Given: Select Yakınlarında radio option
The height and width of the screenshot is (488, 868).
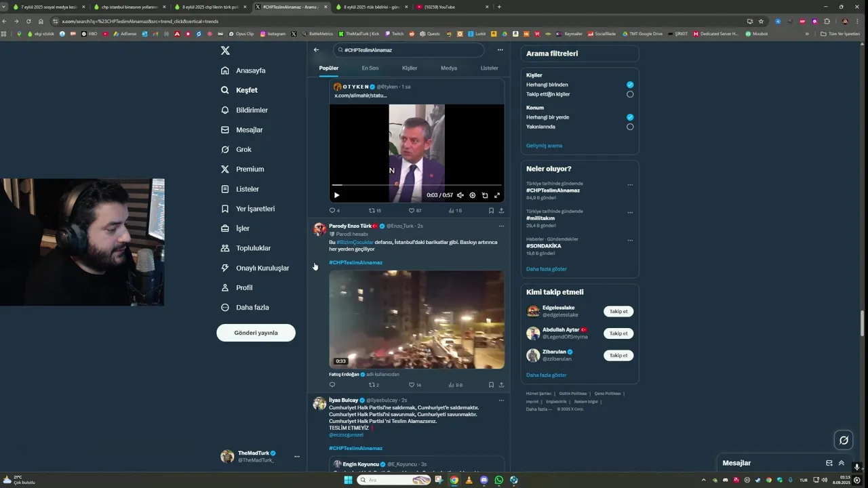Looking at the screenshot, I should click(630, 127).
